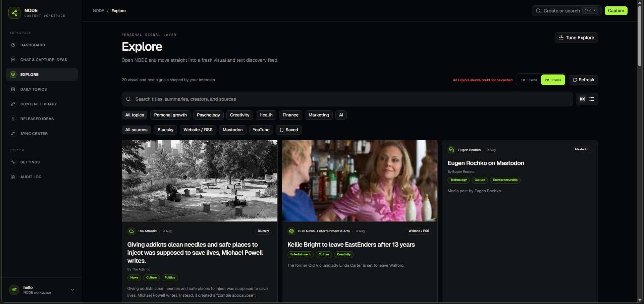Viewport: 644px width, 304px height.
Task: Filter by Creativity topic
Action: [x=239, y=115]
